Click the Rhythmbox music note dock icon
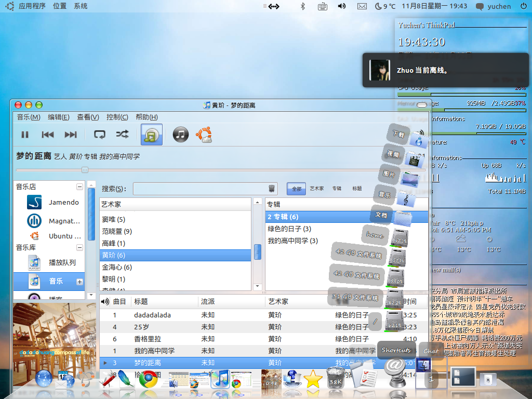 [x=220, y=379]
